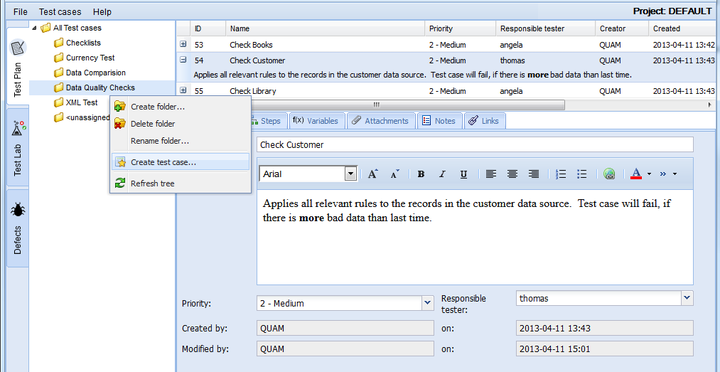This screenshot has height=372, width=720.
Task: Click the test case name field
Action: pos(475,145)
